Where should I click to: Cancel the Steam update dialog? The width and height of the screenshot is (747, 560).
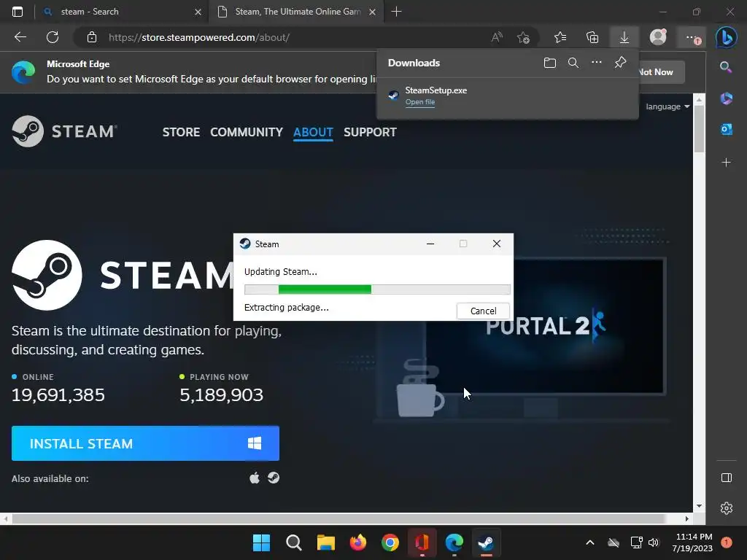pyautogui.click(x=483, y=311)
